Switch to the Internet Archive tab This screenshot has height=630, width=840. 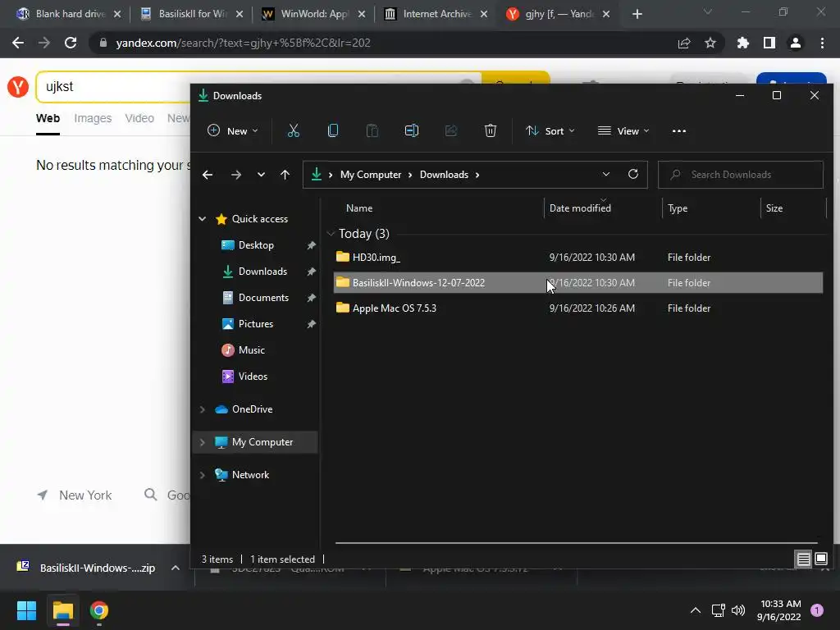coord(436,14)
